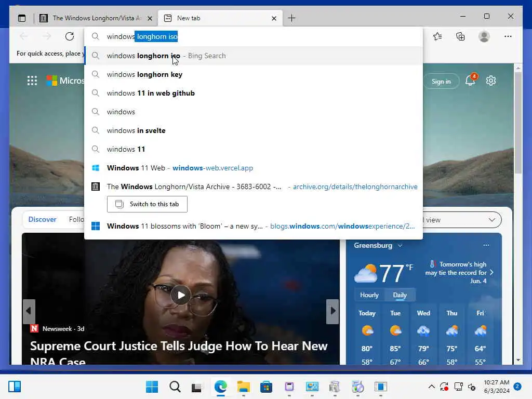Click the Switch to this tab button

coord(147,204)
